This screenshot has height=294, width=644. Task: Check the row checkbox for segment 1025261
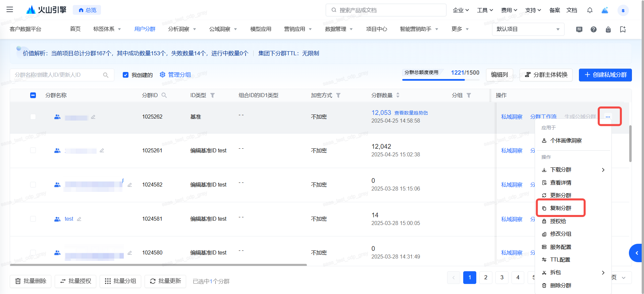[33, 150]
